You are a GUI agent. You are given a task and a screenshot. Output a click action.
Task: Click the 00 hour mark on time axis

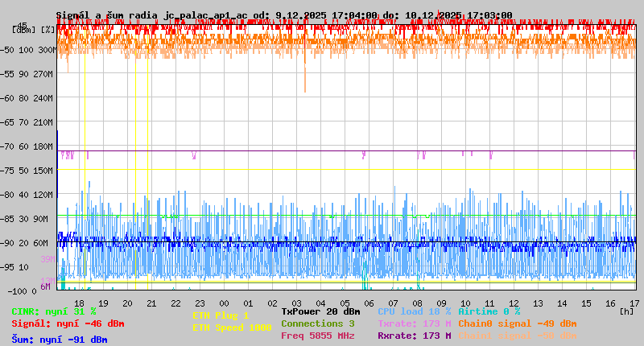point(225,303)
